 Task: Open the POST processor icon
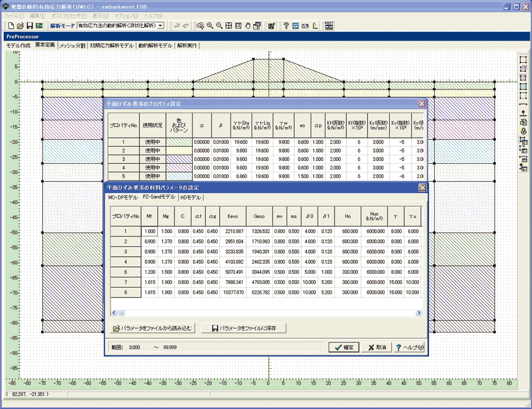point(329,25)
